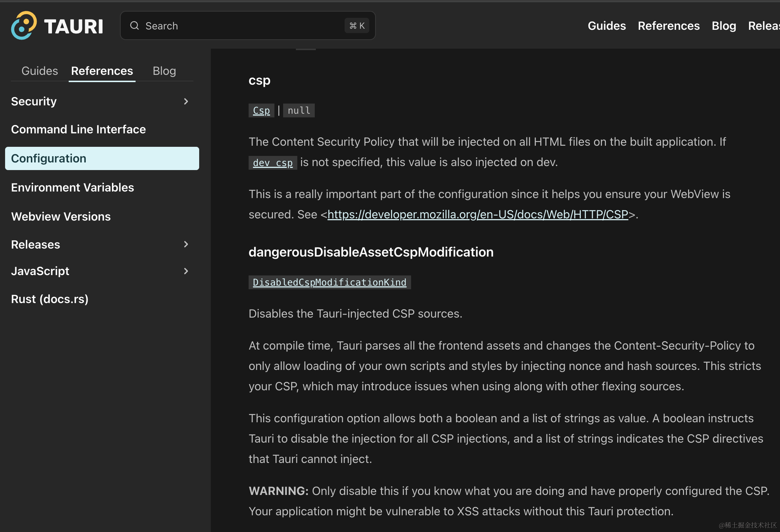Expand the Security sidebar section
The height and width of the screenshot is (532, 780).
click(186, 101)
